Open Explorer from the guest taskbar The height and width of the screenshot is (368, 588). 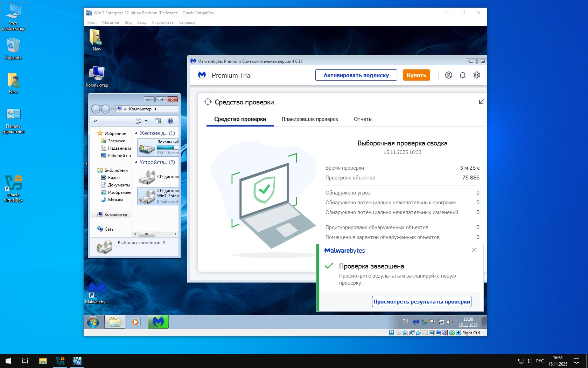click(x=115, y=322)
